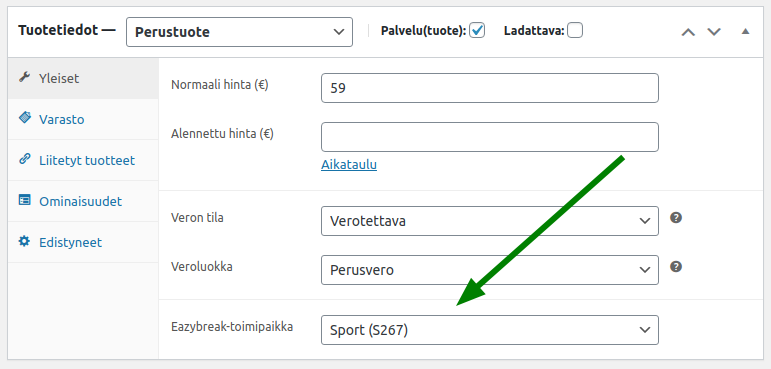The image size is (771, 369).
Task: Move panel up with the up chevron
Action: (x=688, y=32)
